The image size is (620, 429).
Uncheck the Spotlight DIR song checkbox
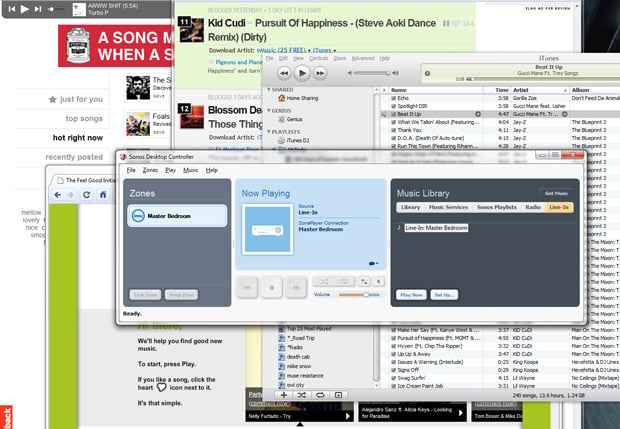tap(393, 106)
